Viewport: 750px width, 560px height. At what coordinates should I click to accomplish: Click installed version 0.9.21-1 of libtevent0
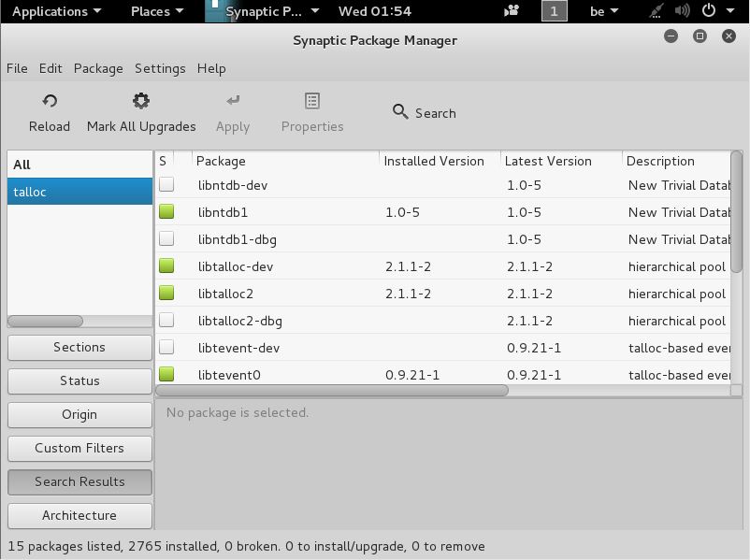point(412,375)
